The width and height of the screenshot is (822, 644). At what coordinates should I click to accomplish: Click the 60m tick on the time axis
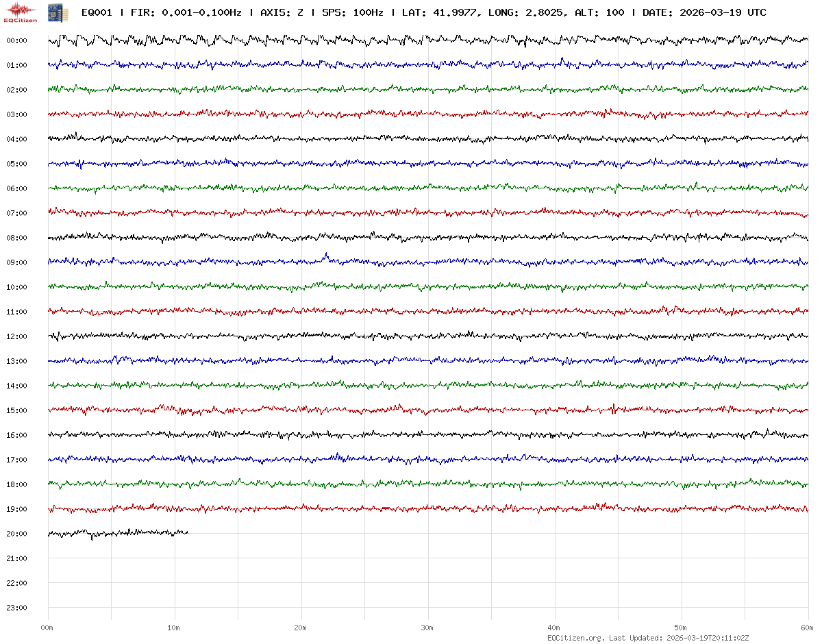coord(807,628)
